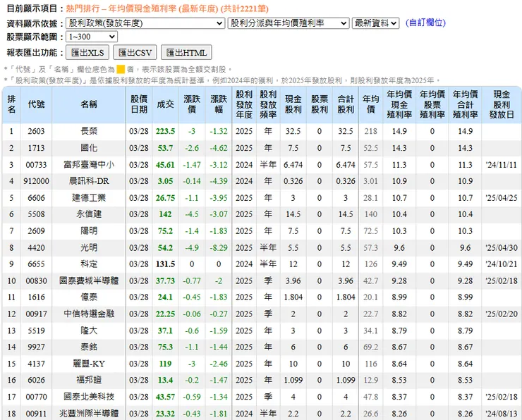Click the closing price 223.5 cell
This screenshot has height=420, width=522.
point(166,131)
